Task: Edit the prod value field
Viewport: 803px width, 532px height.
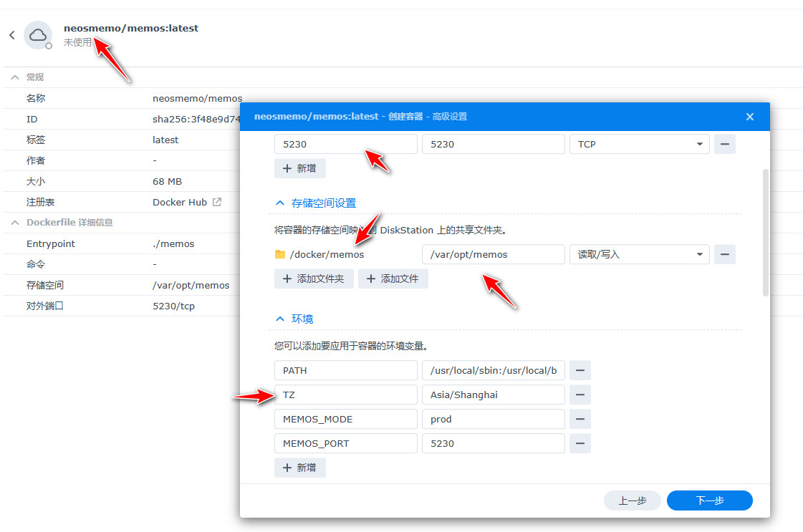Action: click(493, 420)
